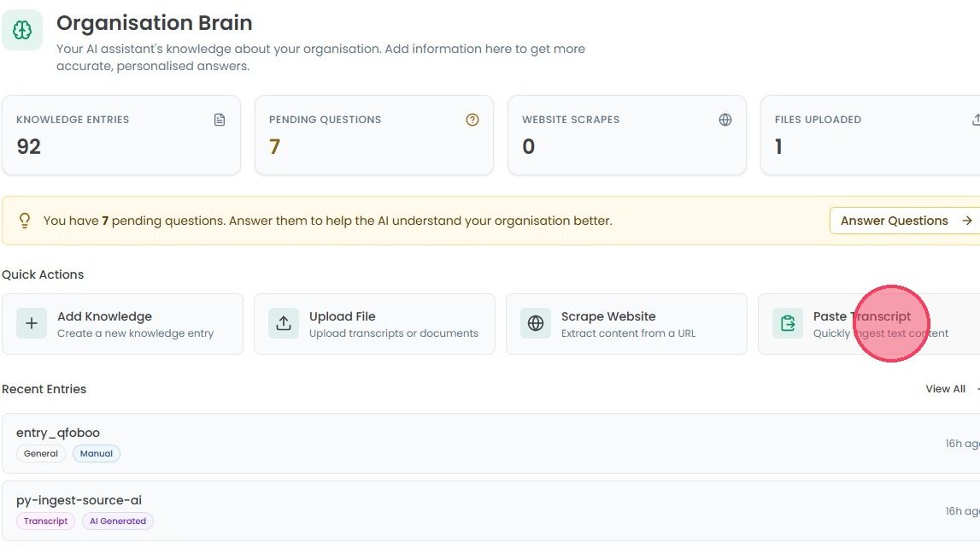Viewport: 980px width, 548px height.
Task: Open the Files Uploaded stat card
Action: click(x=870, y=135)
